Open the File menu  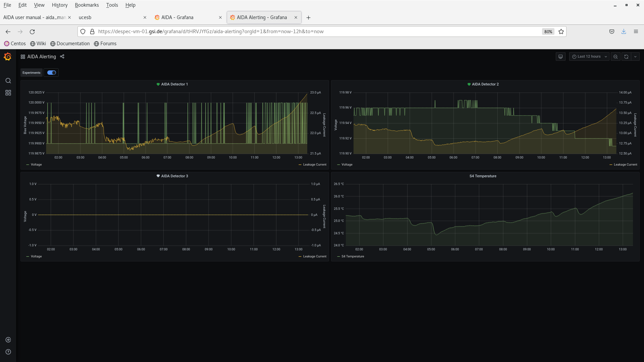click(7, 5)
